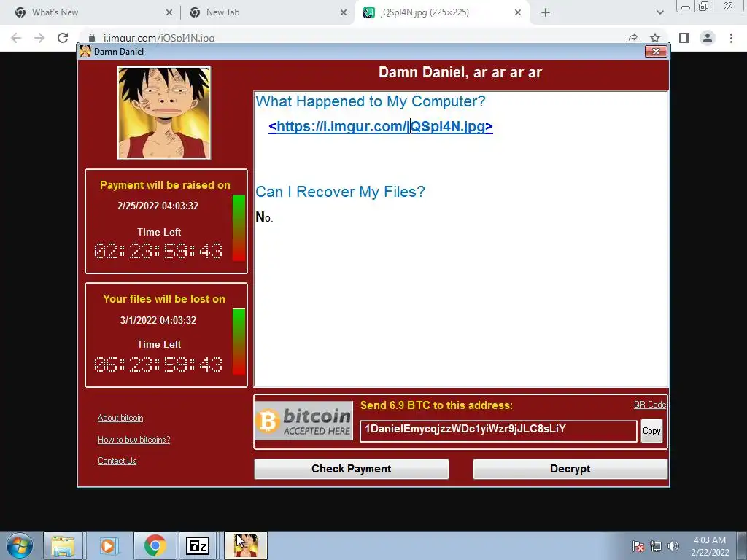Click the 06:23:59:43 countdown timer

pos(158,365)
